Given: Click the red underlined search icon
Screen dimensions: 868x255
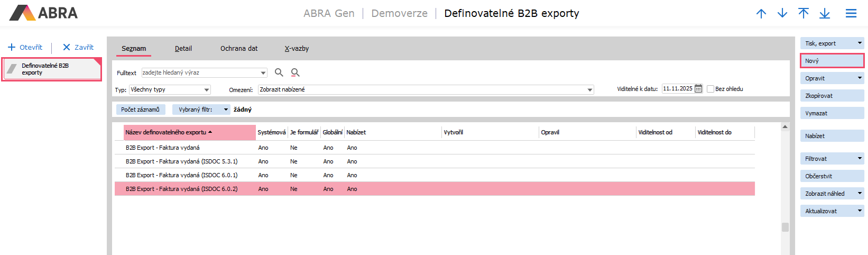Looking at the screenshot, I should [296, 72].
